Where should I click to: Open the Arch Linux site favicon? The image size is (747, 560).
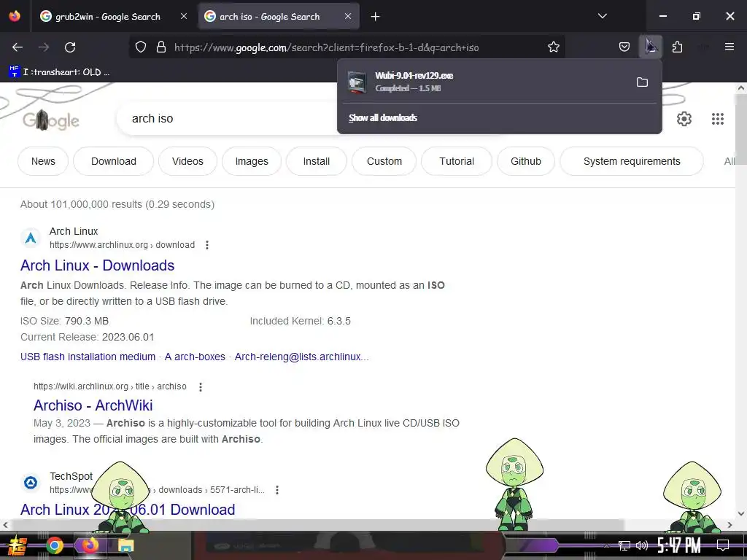click(x=31, y=238)
